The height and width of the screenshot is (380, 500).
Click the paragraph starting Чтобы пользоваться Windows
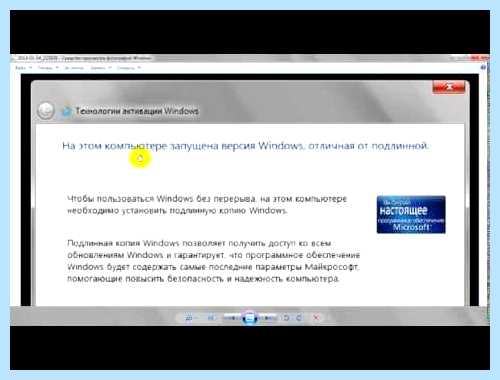pyautogui.click(x=207, y=205)
